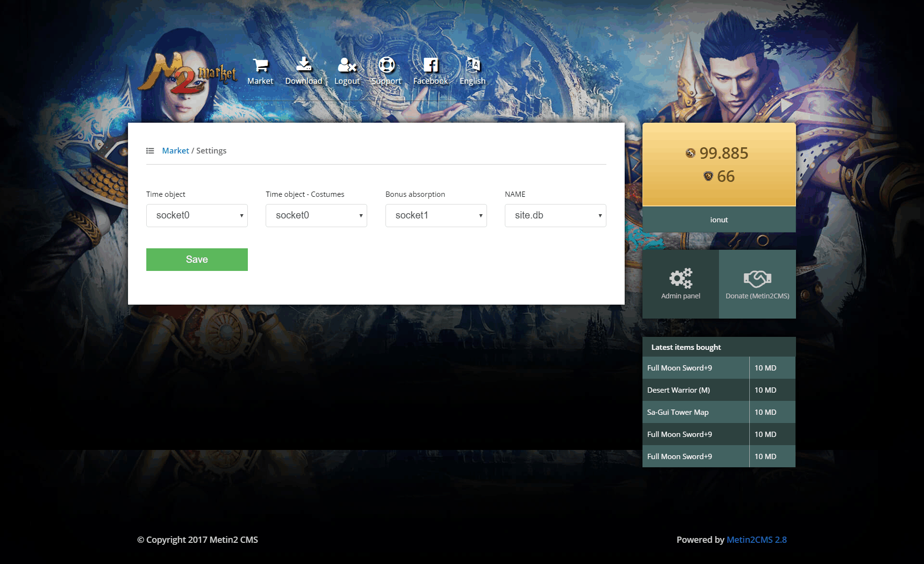The image size is (924, 564).
Task: Open the Metin2CMS 2.8 footer link
Action: [x=756, y=540]
